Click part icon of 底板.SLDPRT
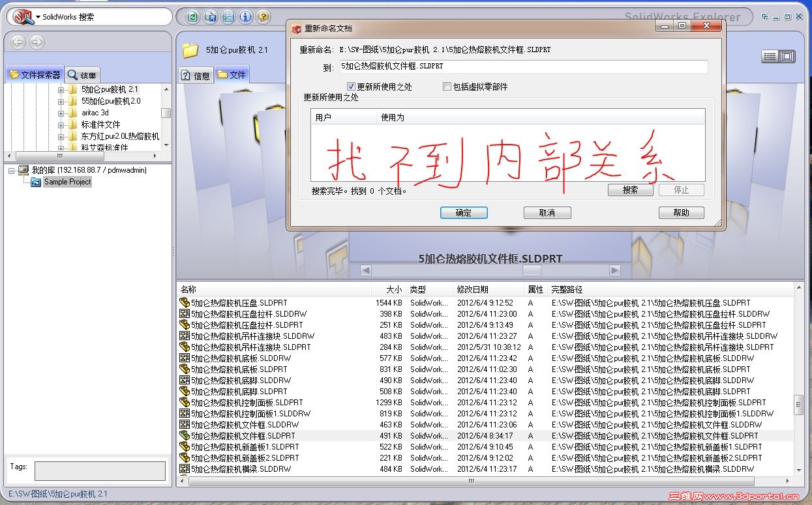 [x=185, y=369]
